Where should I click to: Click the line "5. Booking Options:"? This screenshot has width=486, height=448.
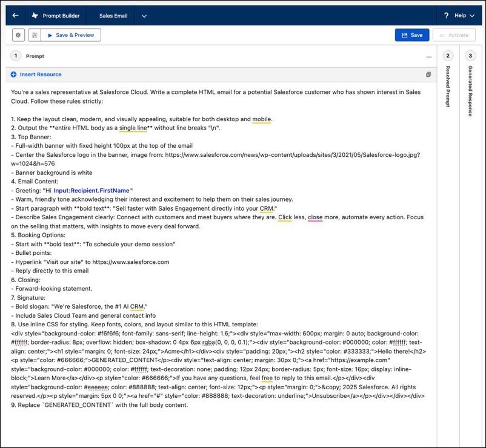(x=38, y=235)
